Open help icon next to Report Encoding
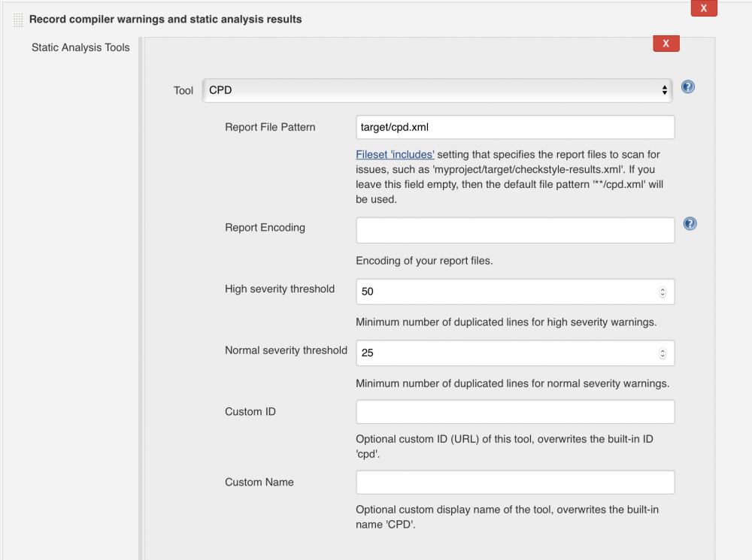Viewport: 752px width, 560px height. 690,223
